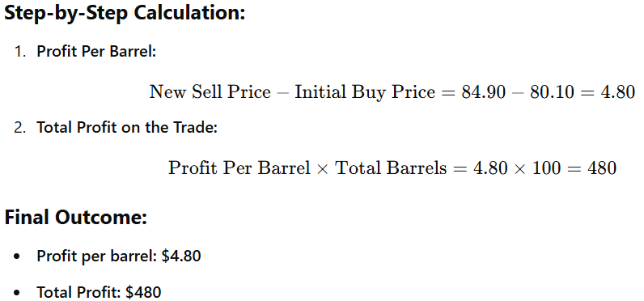Select the Profit per barrel: $4.80 bullet
The width and height of the screenshot is (644, 301).
pyautogui.click(x=119, y=256)
